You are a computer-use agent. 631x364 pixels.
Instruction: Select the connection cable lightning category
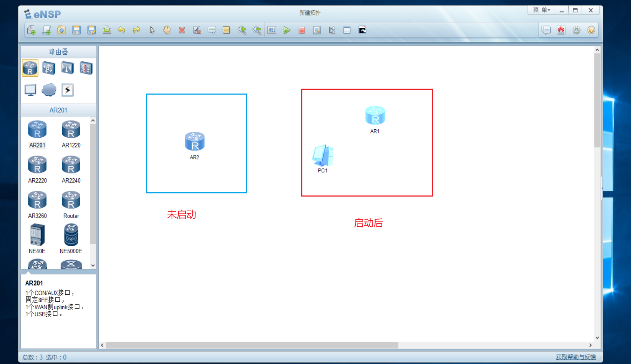coord(67,90)
